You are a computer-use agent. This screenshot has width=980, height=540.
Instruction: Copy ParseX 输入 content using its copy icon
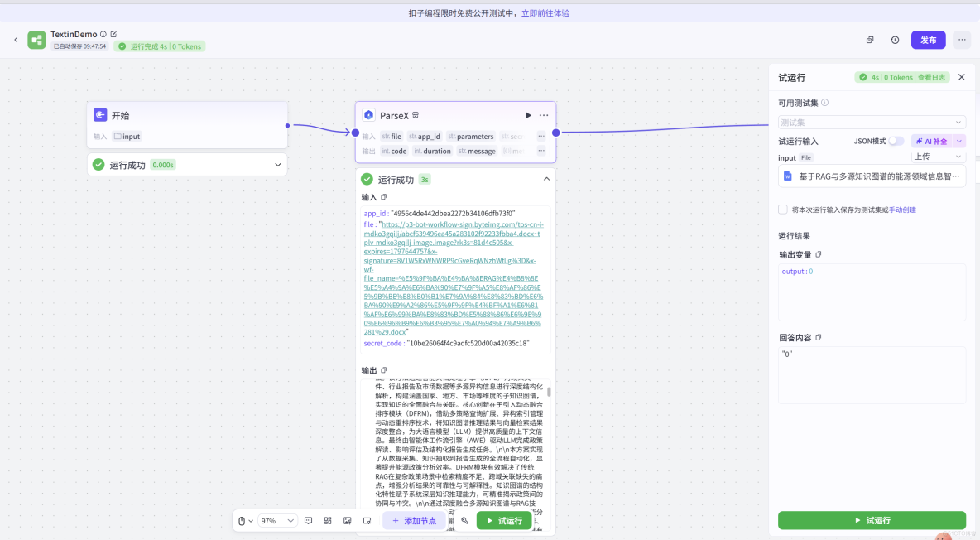[x=383, y=197]
